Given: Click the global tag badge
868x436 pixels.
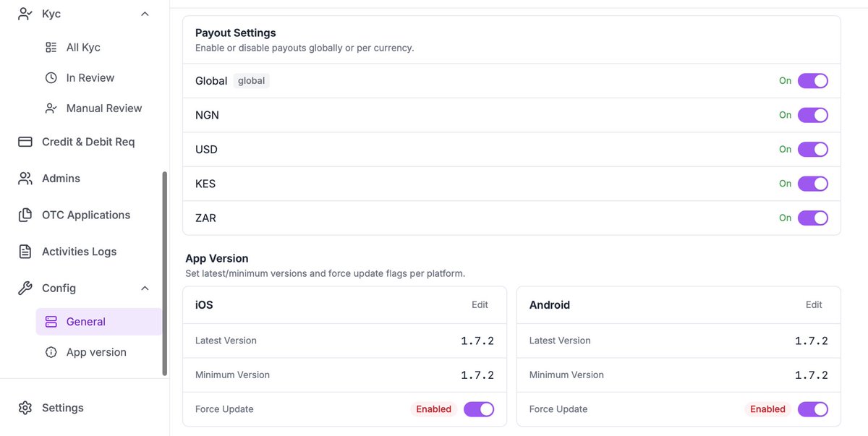Looking at the screenshot, I should (251, 81).
